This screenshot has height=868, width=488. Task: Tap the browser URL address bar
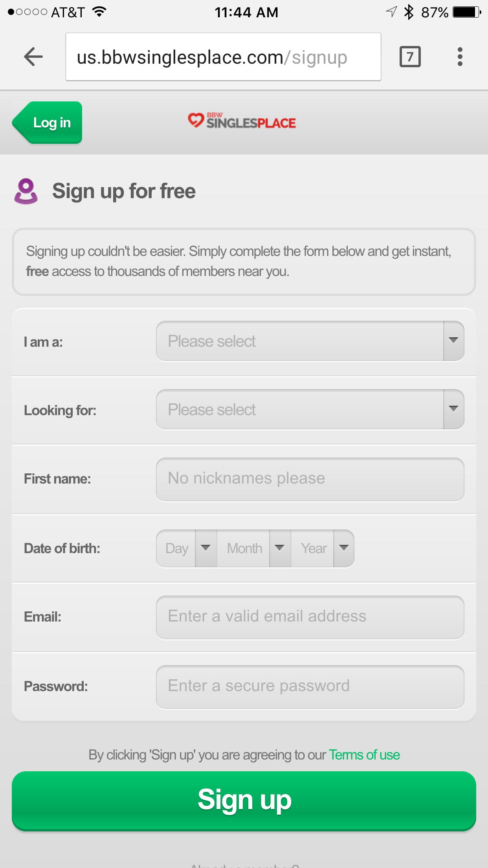[223, 57]
